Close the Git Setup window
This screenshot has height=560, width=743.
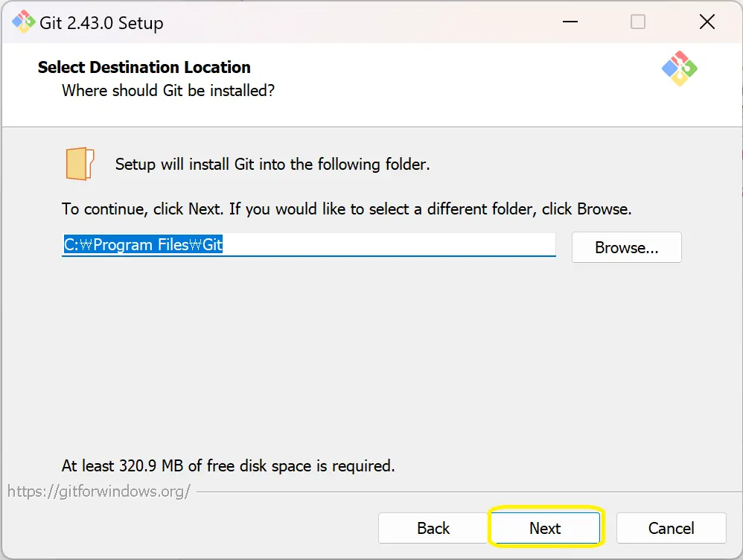pyautogui.click(x=707, y=22)
